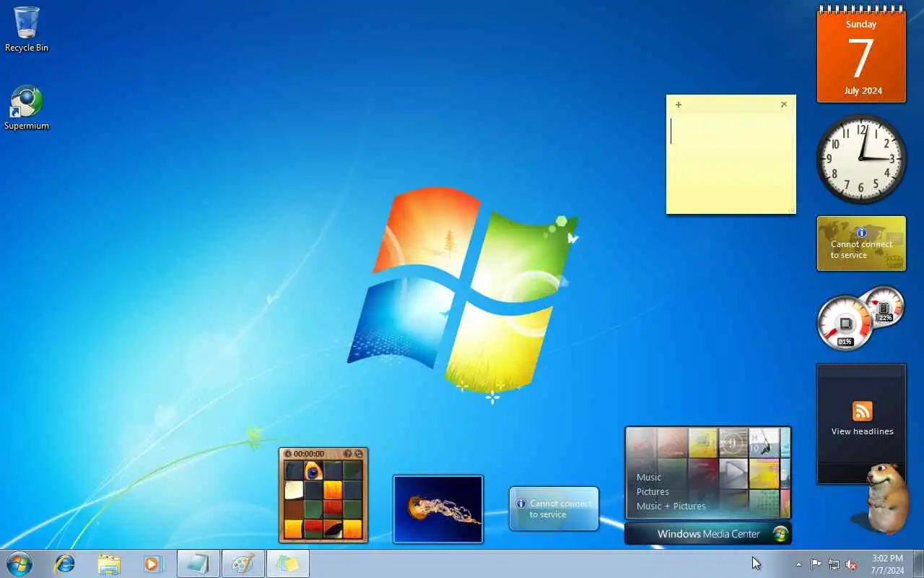Click the orange RSS feed icon

tap(862, 411)
